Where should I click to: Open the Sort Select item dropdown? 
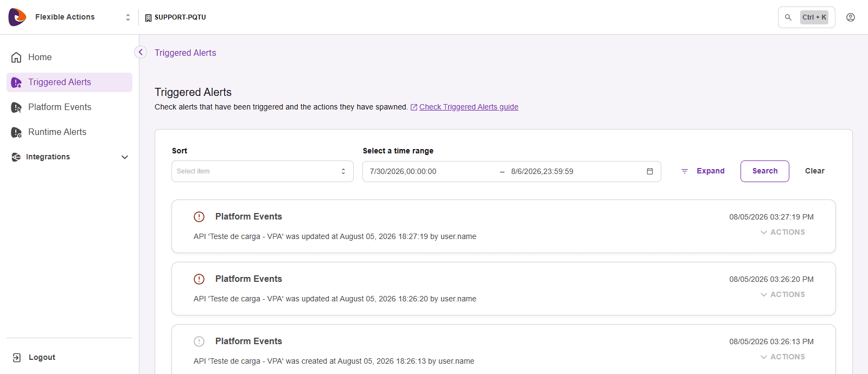click(x=263, y=171)
